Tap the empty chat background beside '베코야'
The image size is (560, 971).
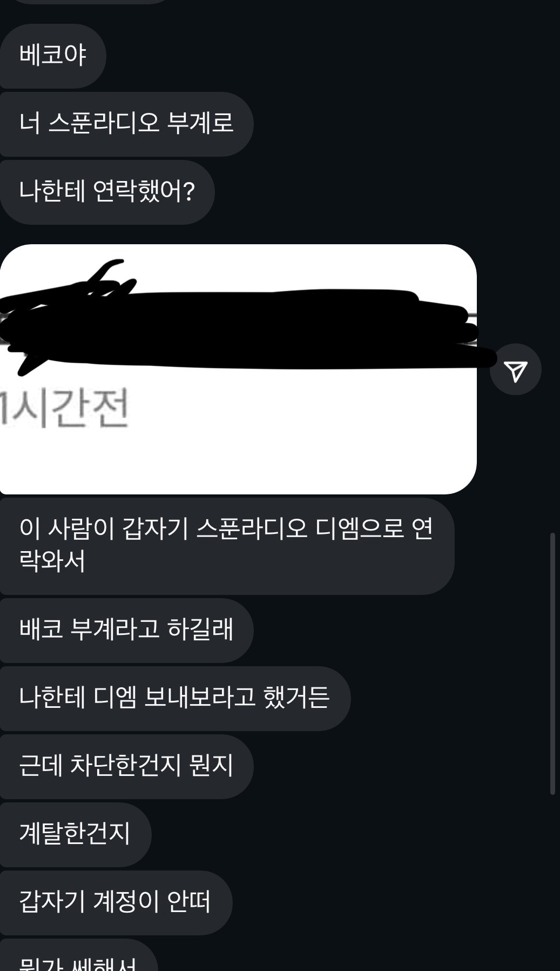tap(324, 56)
